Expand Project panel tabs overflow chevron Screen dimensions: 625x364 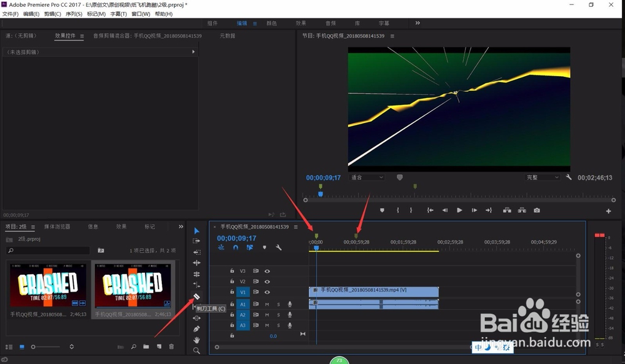181,227
